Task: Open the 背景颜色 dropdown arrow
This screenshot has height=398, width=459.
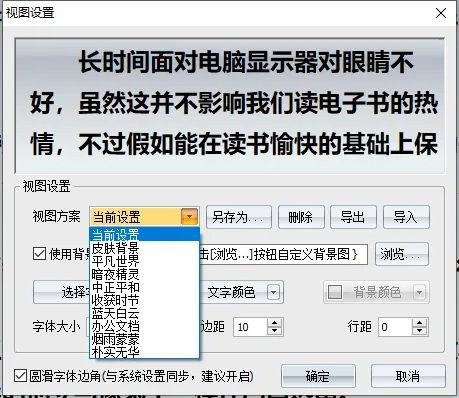Action: 419,292
